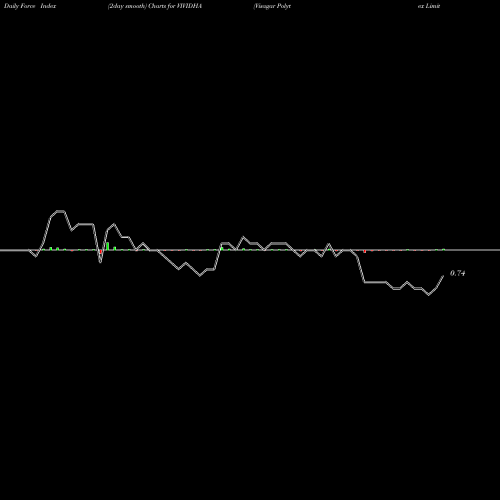Select the 0.74 value label
Image resolution: width=500 pixels, height=500 pixels.
(x=457, y=273)
